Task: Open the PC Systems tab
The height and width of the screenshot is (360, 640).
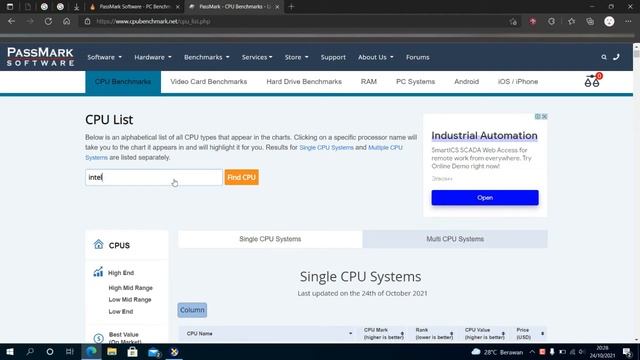Action: 416,82
